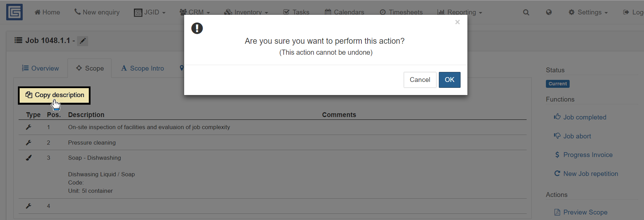Screen dimensions: 644x220
Task: Open the Reporting dropdown menu
Action: (x=460, y=12)
